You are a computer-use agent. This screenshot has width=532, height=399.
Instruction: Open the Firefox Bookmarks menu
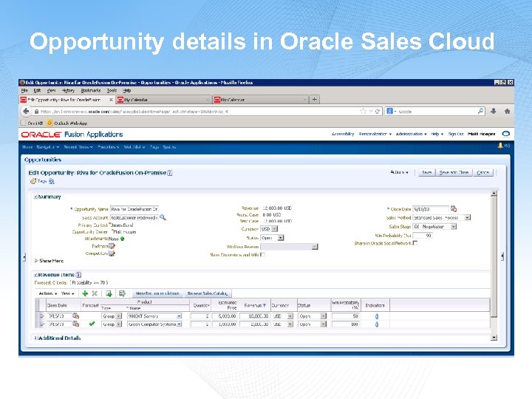coord(91,91)
